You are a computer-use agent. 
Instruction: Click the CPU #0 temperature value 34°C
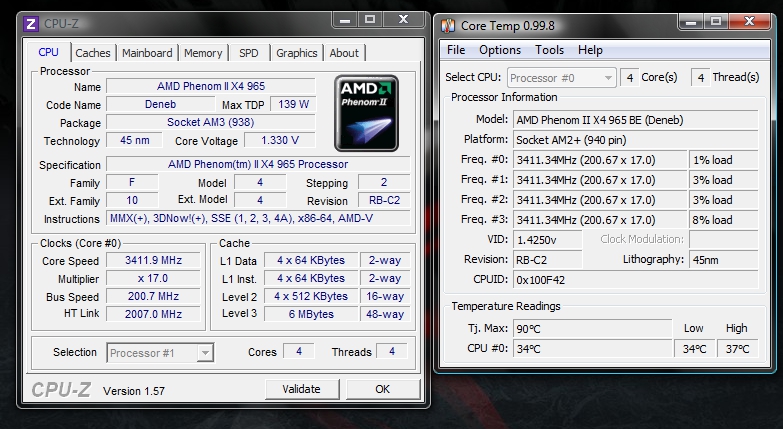593,349
